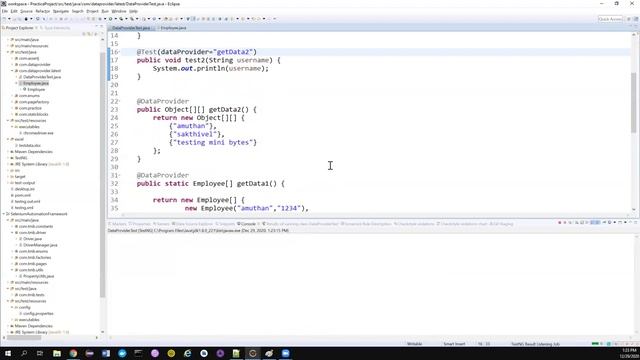640x360 pixels.
Task: Expand the com.assert package
Action: point(12,58)
